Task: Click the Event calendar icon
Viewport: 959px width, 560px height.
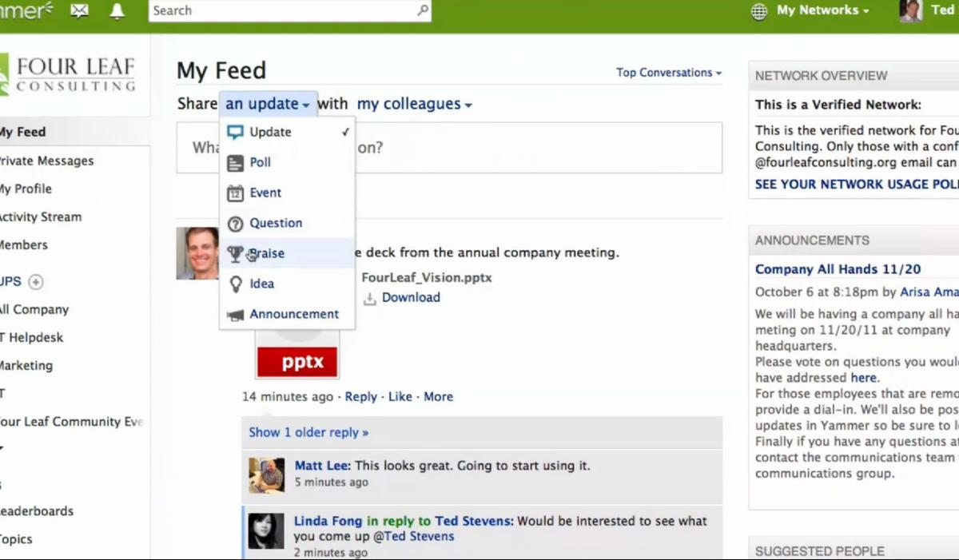Action: [x=235, y=193]
